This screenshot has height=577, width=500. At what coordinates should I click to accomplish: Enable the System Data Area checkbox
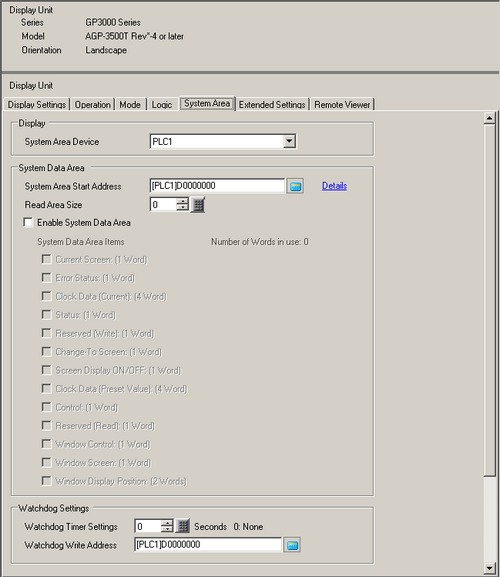tap(28, 223)
